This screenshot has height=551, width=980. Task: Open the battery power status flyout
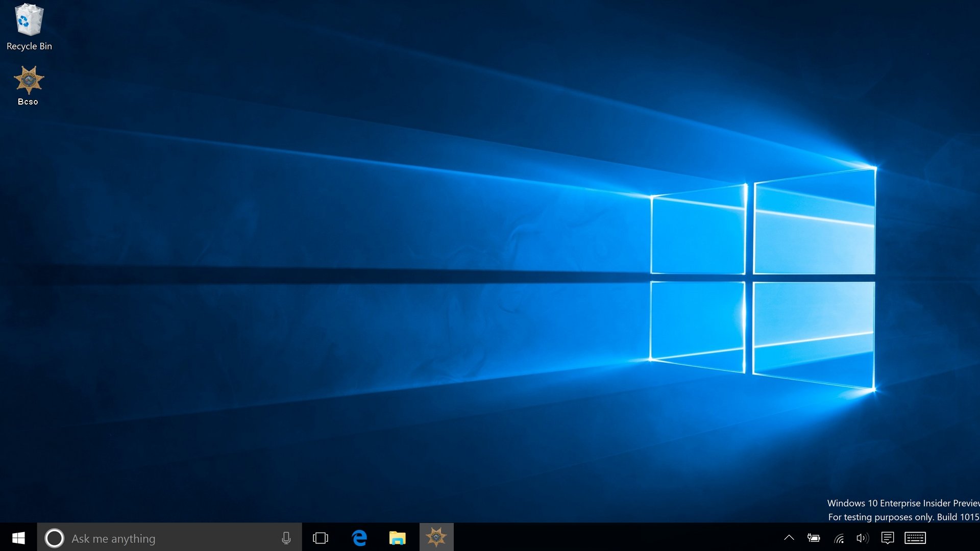tap(814, 538)
